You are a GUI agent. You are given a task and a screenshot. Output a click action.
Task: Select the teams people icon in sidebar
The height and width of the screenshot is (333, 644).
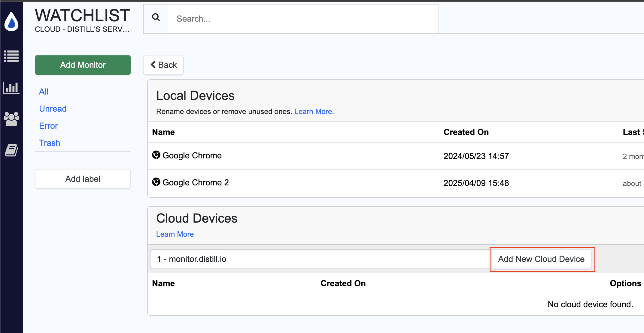[12, 119]
